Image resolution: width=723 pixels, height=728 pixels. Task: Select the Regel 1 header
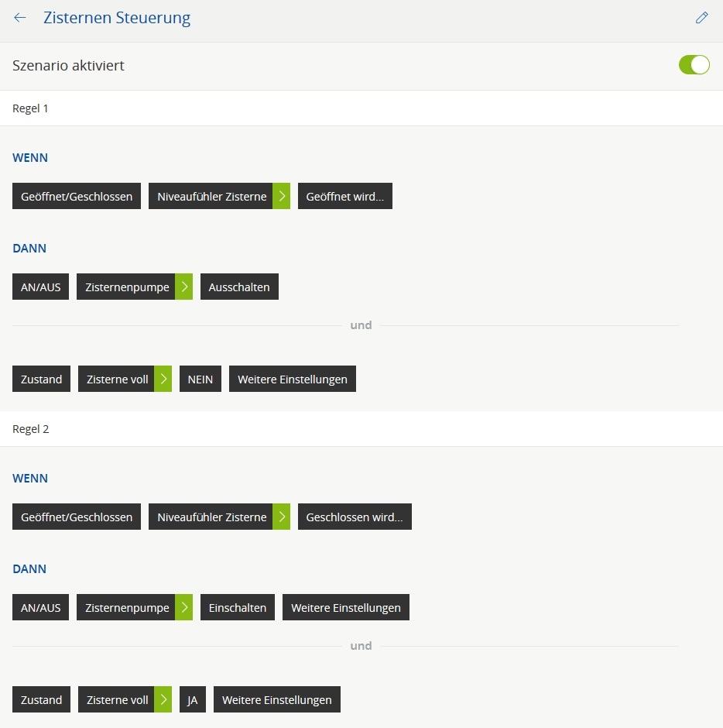(31, 108)
